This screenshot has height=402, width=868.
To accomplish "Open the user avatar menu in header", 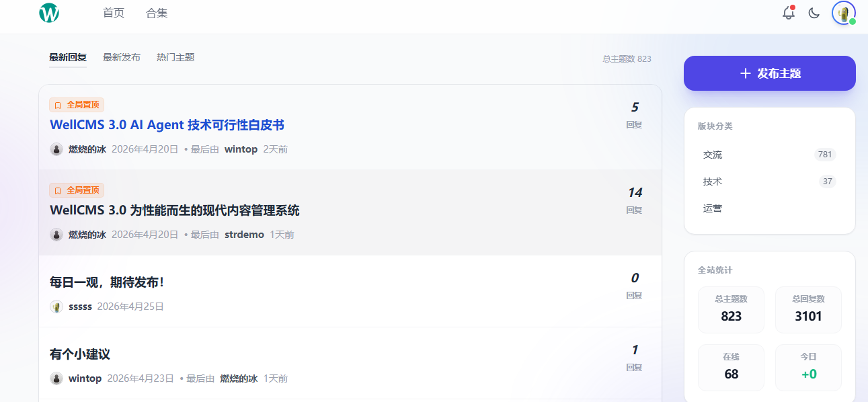I will [843, 13].
